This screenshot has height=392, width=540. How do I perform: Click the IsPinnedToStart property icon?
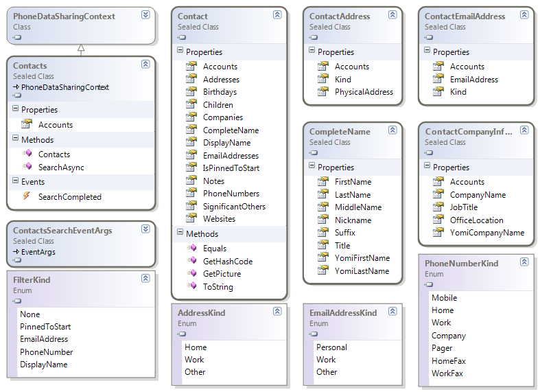pos(191,168)
